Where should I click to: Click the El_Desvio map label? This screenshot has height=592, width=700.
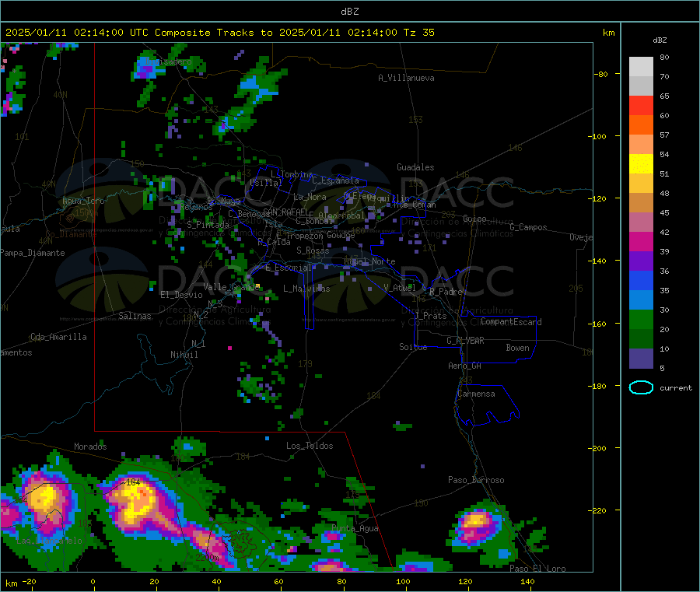coord(181,295)
